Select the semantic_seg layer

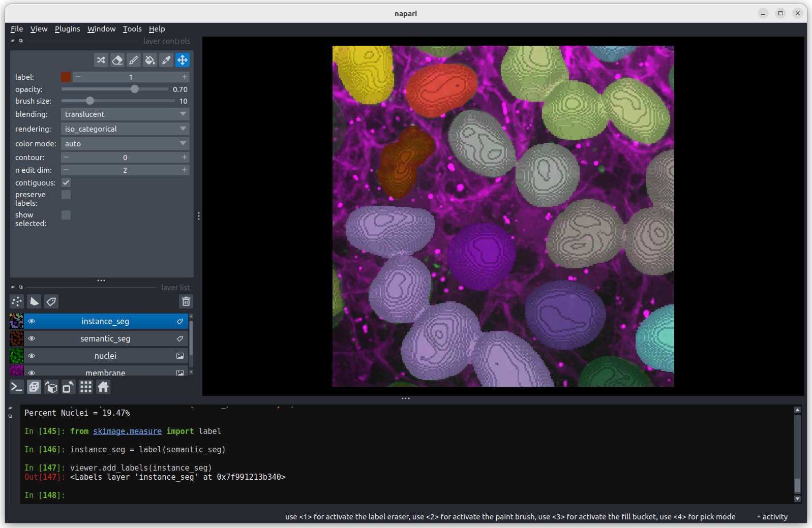(105, 338)
